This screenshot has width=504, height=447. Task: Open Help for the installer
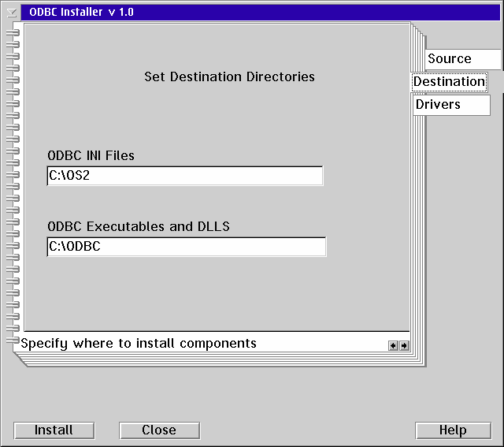[x=454, y=430]
